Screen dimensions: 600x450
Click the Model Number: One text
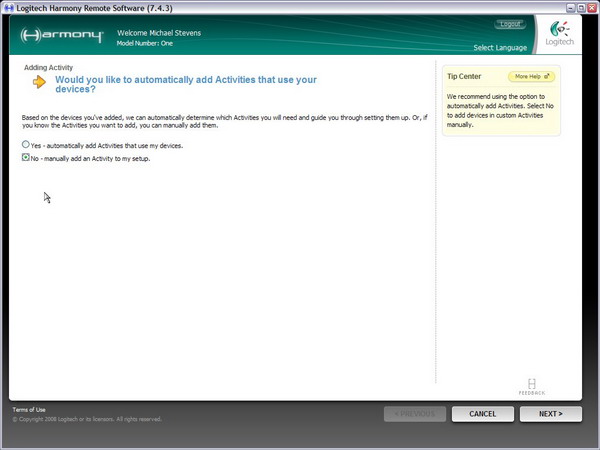pos(145,43)
